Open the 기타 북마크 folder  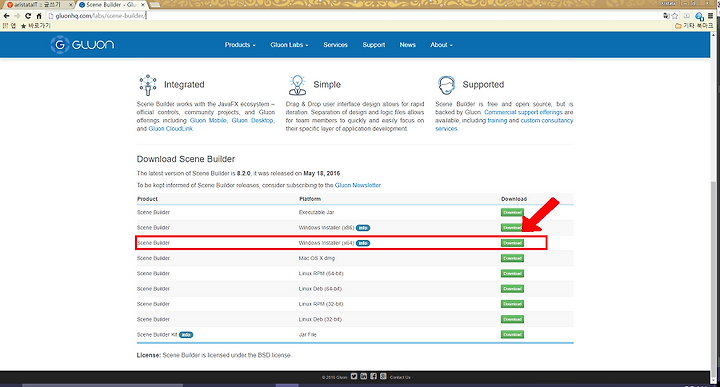click(x=694, y=26)
